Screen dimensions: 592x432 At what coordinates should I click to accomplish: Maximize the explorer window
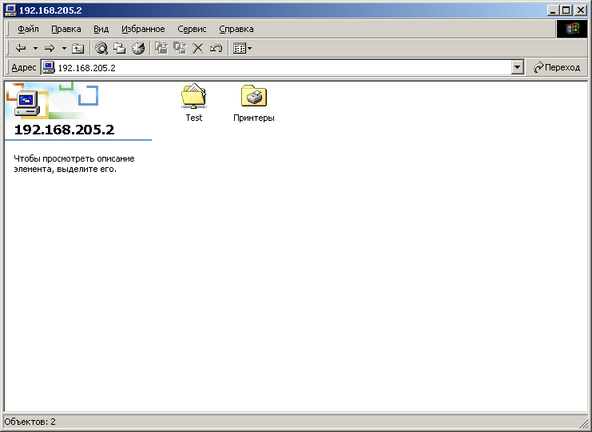566,11
